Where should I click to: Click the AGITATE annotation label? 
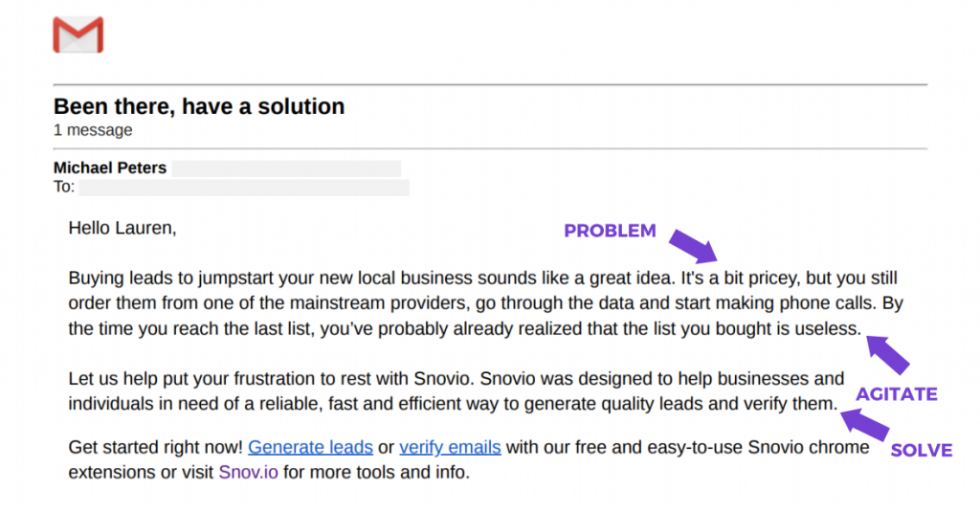point(896,394)
